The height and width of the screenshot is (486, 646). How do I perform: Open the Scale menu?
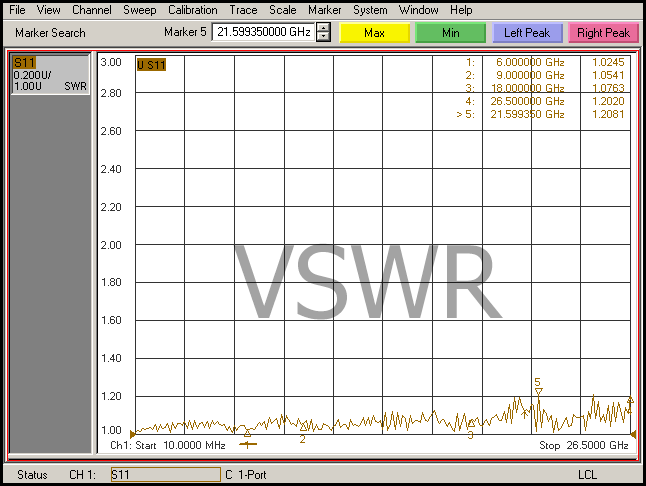pyautogui.click(x=282, y=10)
